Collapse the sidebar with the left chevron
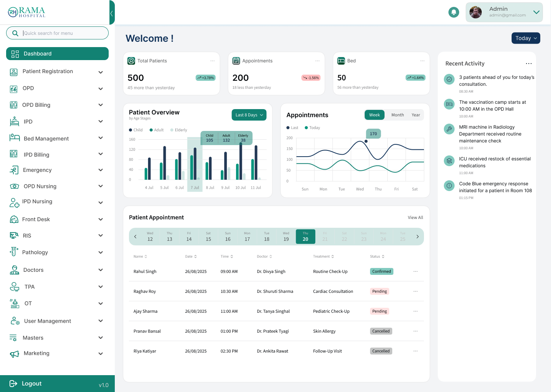551x392 pixels. click(112, 13)
